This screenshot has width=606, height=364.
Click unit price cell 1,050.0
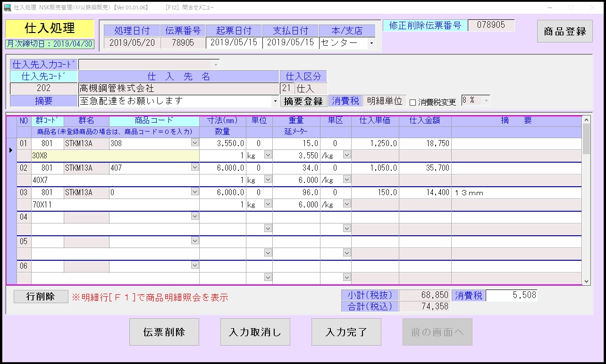click(375, 168)
